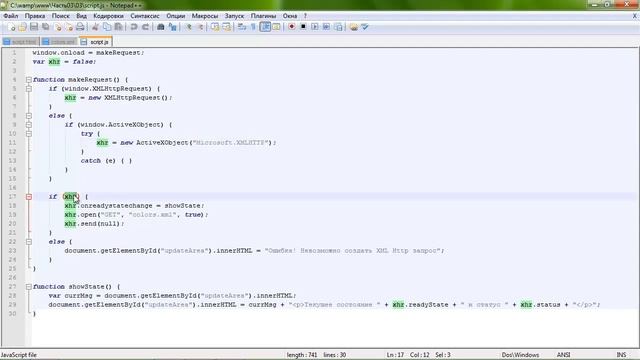Cut the selection using the scissors icon

pos(95,27)
